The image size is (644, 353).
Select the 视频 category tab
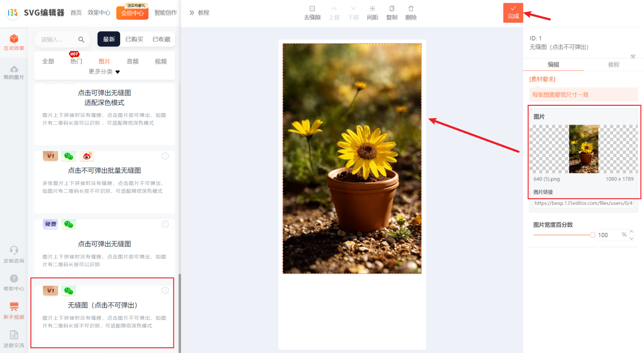pyautogui.click(x=161, y=61)
